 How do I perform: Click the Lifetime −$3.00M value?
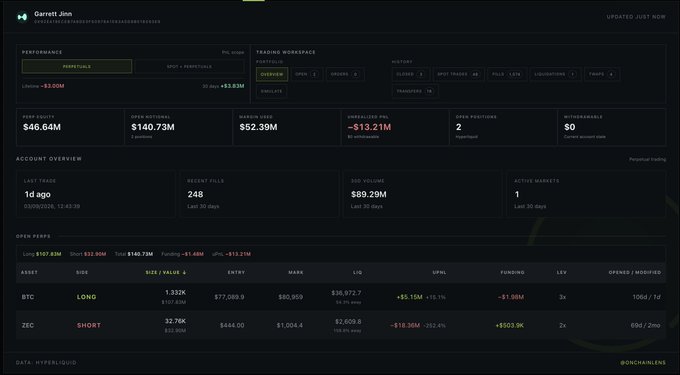point(52,86)
